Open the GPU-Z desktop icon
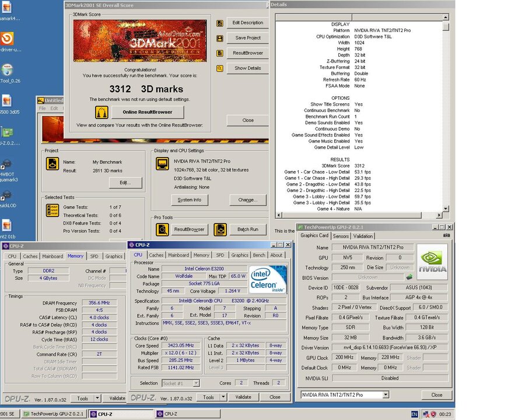The width and height of the screenshot is (525, 420). [x=7, y=132]
